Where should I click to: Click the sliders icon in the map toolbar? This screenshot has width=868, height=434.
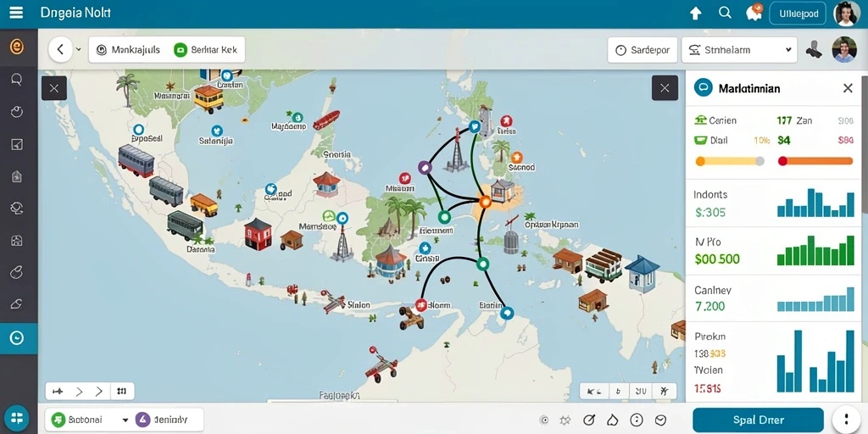click(122, 392)
